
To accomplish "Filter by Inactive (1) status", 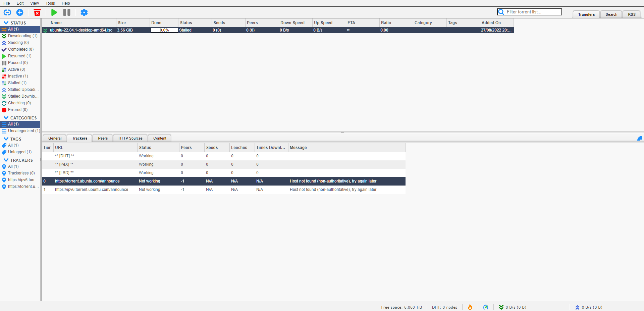I will pos(20,76).
